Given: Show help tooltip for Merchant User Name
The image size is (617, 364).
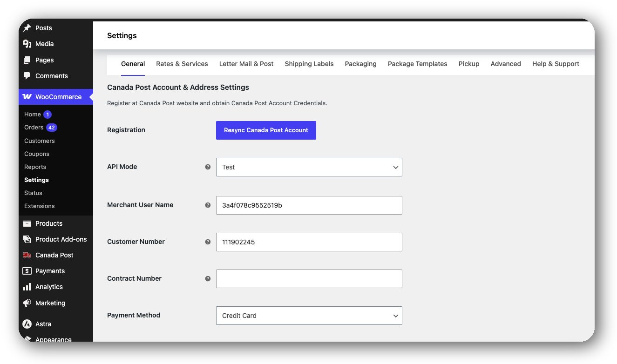Looking at the screenshot, I should (208, 205).
